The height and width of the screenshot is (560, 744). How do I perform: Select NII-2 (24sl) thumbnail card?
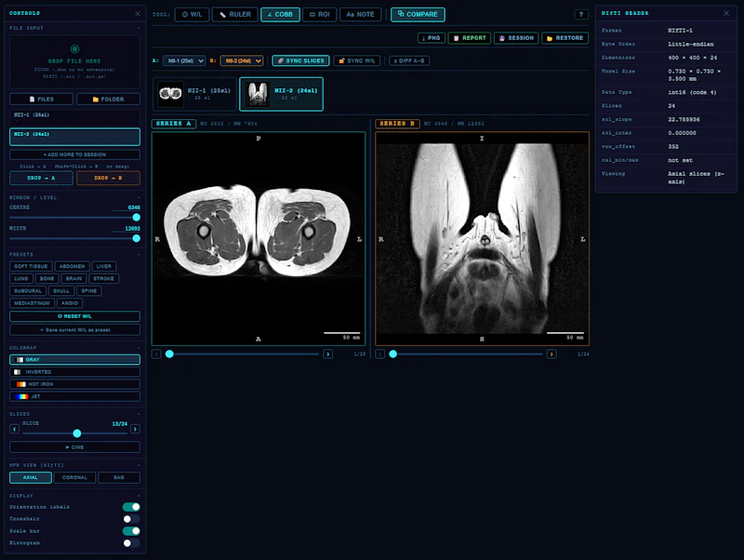click(282, 94)
